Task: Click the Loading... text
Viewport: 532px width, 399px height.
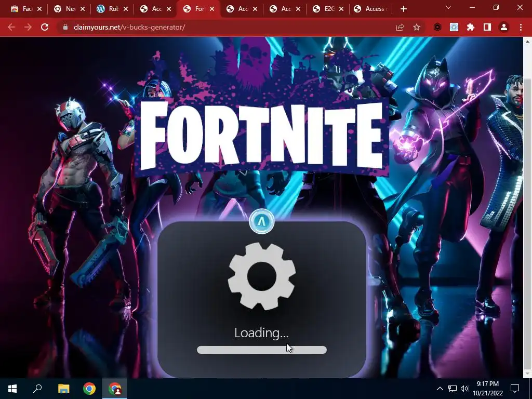Action: pyautogui.click(x=262, y=333)
